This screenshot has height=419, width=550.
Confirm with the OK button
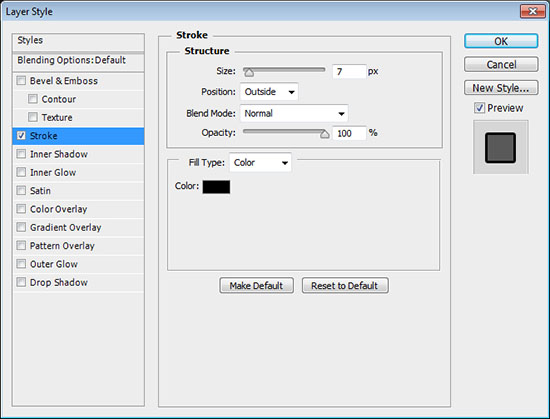[x=501, y=41]
